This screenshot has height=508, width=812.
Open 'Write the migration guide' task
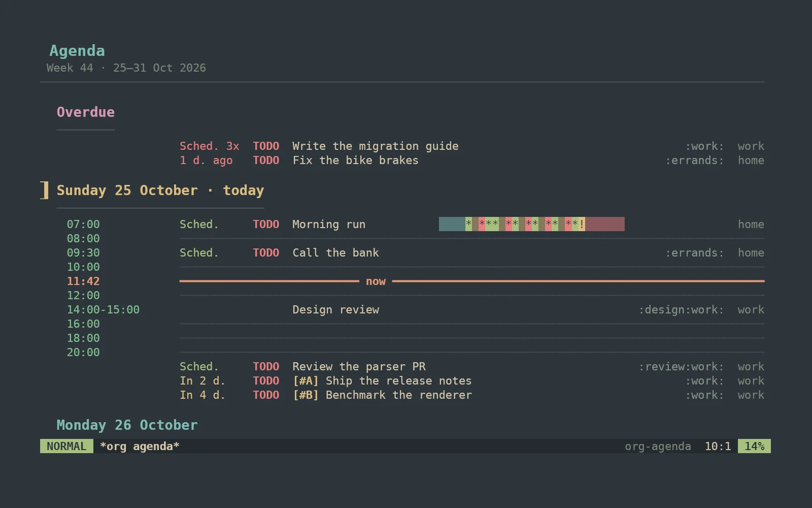376,146
